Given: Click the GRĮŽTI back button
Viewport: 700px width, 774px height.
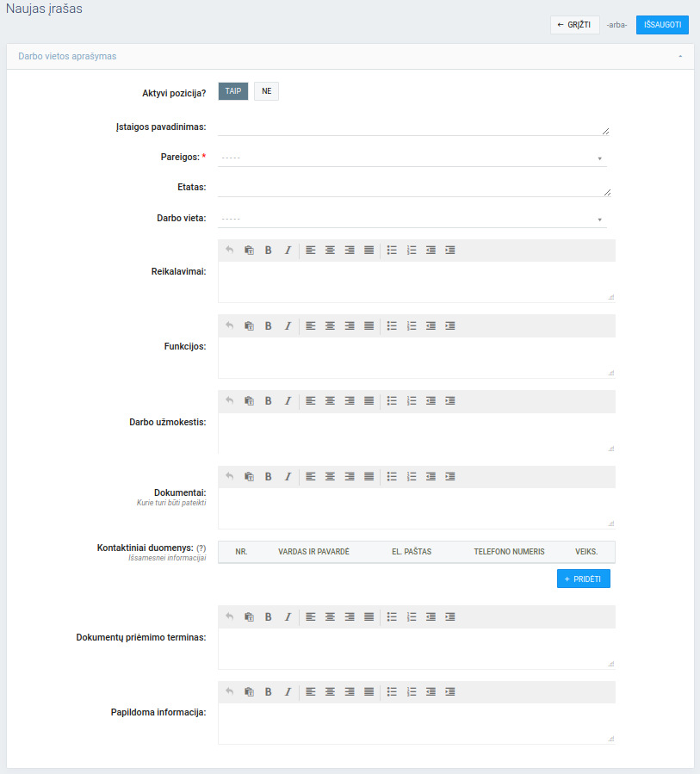Looking at the screenshot, I should coord(574,25).
